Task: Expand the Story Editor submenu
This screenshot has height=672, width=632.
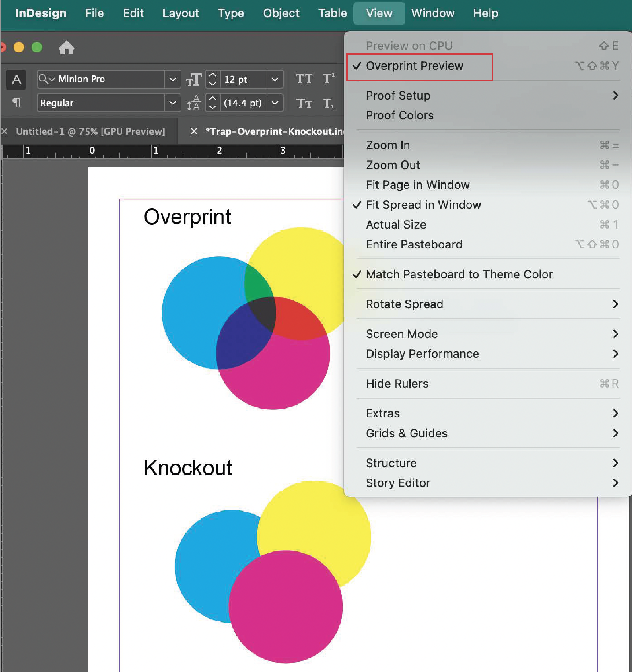Action: point(488,483)
